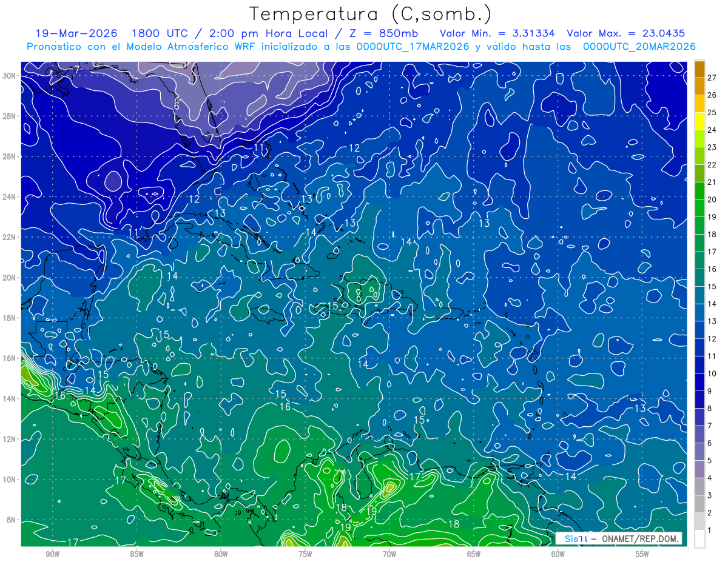The width and height of the screenshot is (728, 562).
Task: Click the "55W" longitude label
Action: [642, 554]
